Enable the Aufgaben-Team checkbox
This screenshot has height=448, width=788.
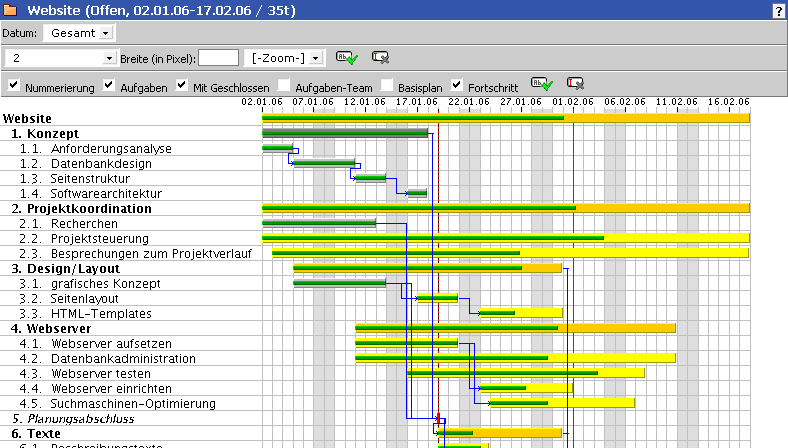coord(284,85)
